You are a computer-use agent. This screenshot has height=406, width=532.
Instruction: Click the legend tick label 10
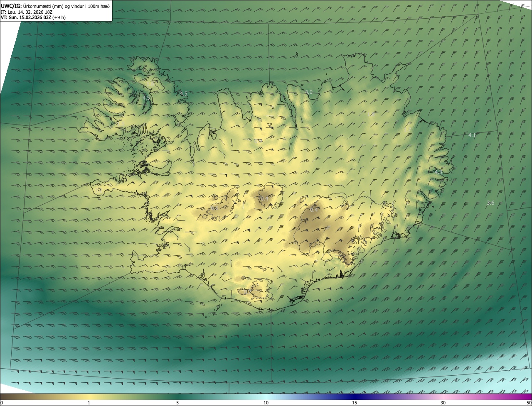click(266, 403)
